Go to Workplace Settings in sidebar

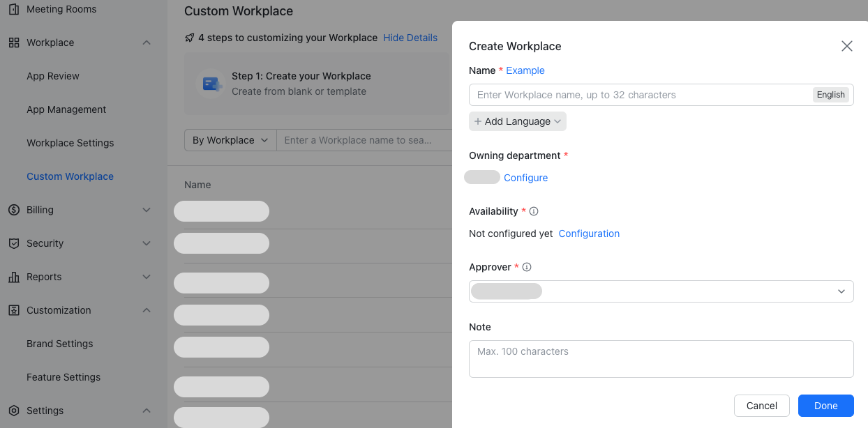pos(70,143)
